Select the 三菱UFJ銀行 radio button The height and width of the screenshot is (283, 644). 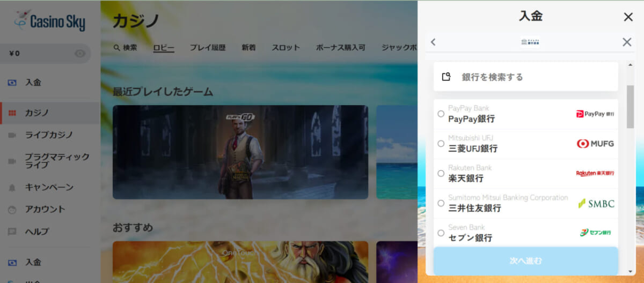[x=441, y=144]
